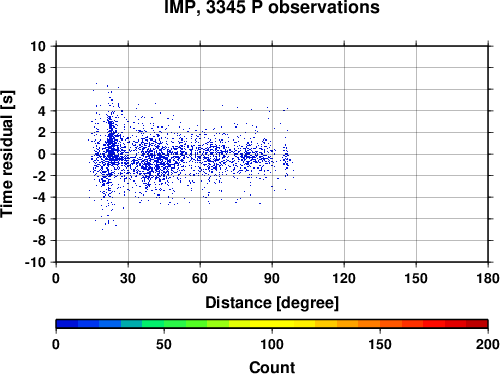The image size is (500, 374).
Task: Pick the dark red end segment of the colorbar
Action: point(477,324)
